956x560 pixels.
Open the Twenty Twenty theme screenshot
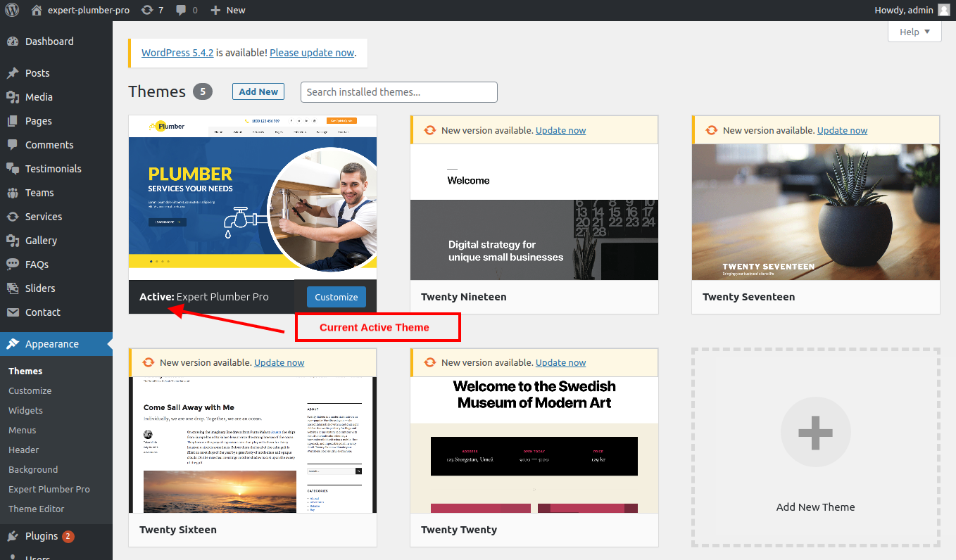pyautogui.click(x=534, y=445)
